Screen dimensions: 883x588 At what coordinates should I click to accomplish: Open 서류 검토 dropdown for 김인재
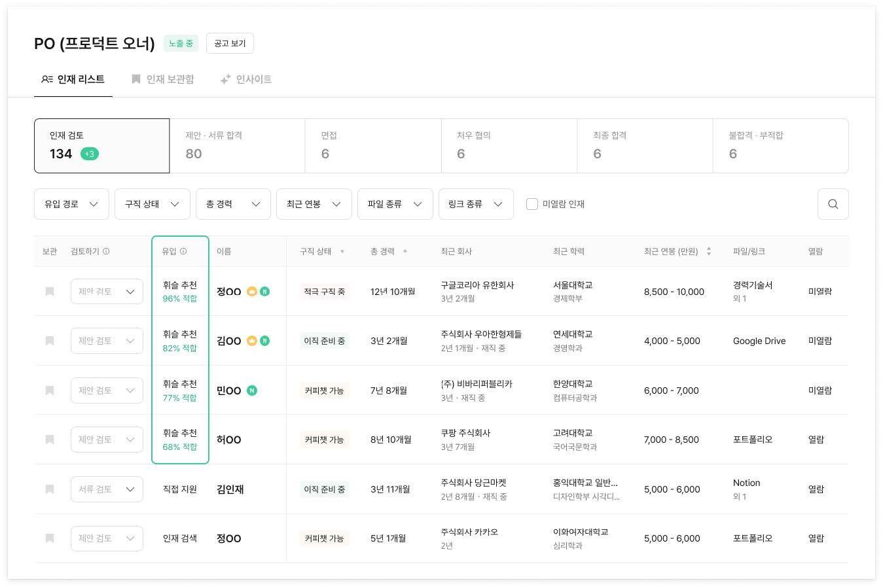[x=107, y=489]
